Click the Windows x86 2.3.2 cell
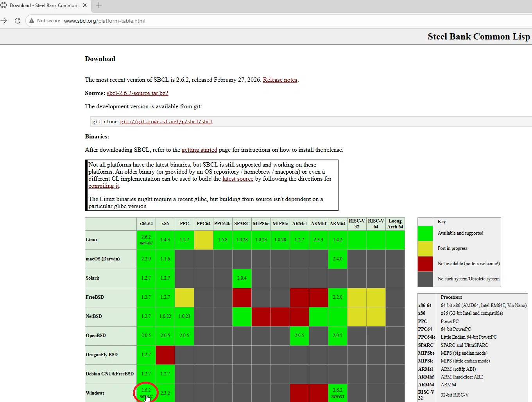This screenshot has width=532, height=402. (x=165, y=393)
